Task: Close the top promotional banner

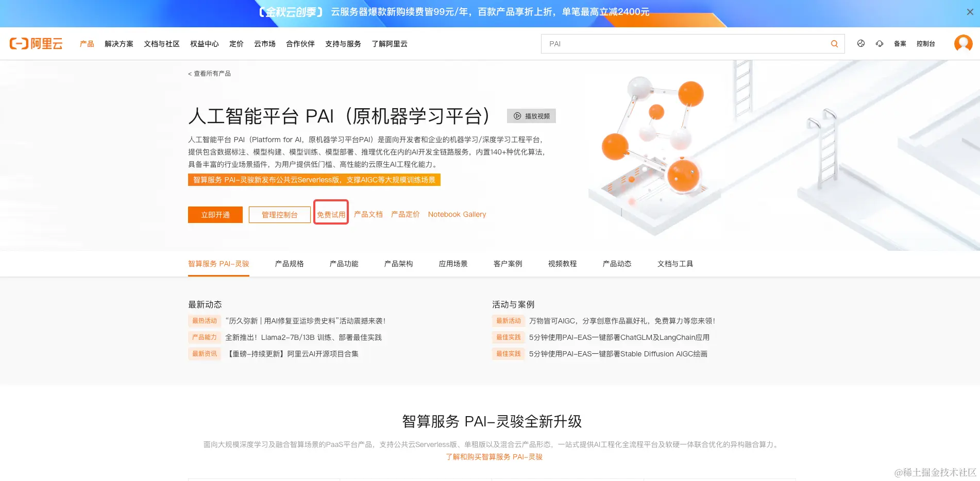Action: coord(970,12)
